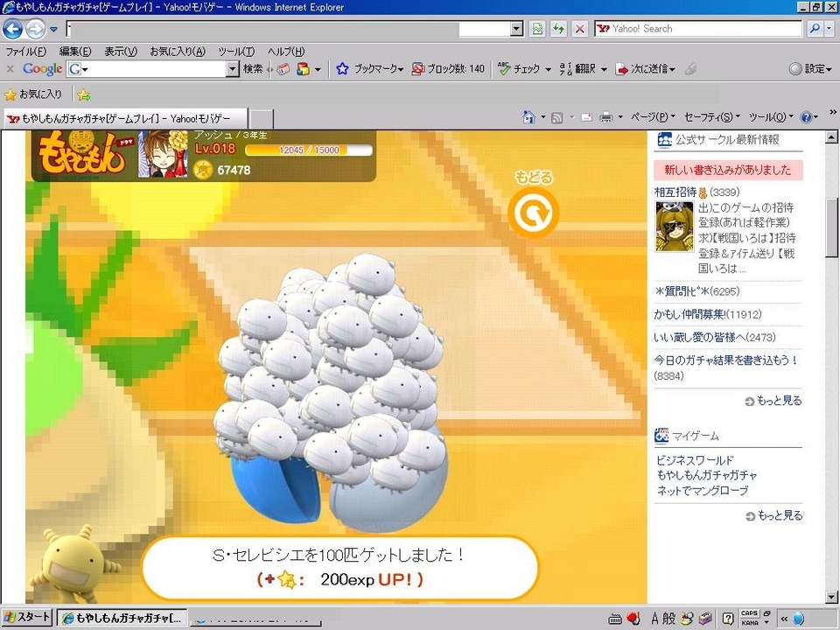Screen dimensions: 840x630
Task: Click the Yahoo! Search input box
Action: (697, 29)
